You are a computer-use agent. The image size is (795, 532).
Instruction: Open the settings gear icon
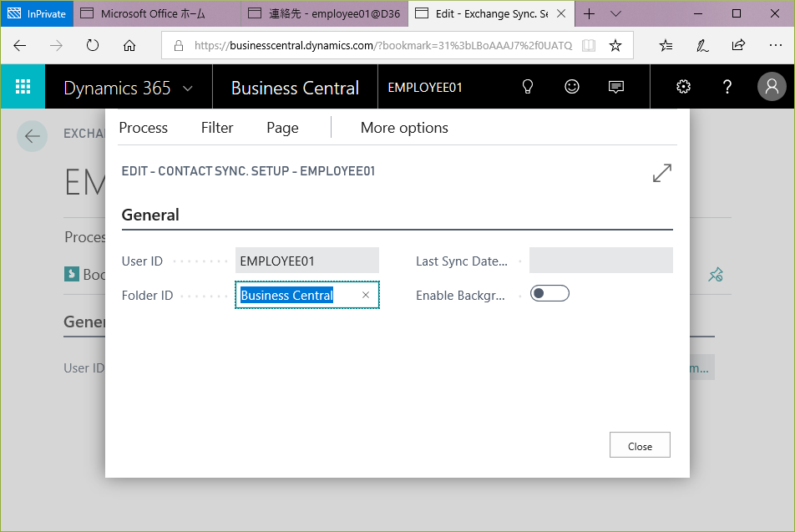(683, 87)
